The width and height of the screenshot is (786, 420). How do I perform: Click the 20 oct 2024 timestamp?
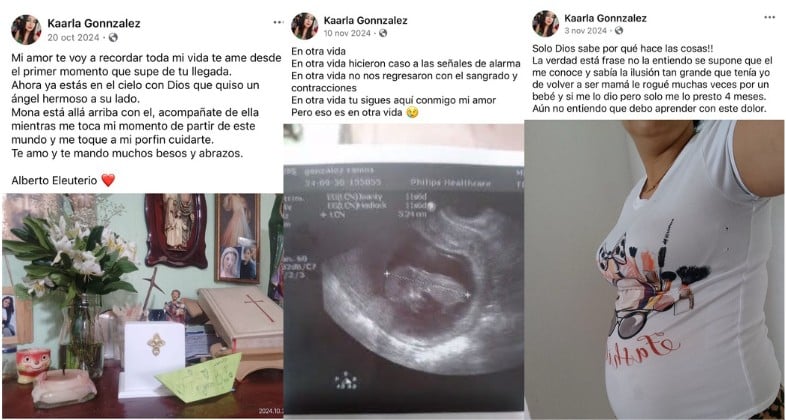tap(74, 38)
